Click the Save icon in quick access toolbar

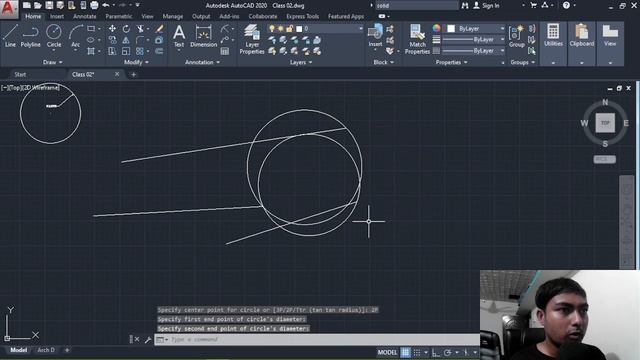pyautogui.click(x=49, y=5)
